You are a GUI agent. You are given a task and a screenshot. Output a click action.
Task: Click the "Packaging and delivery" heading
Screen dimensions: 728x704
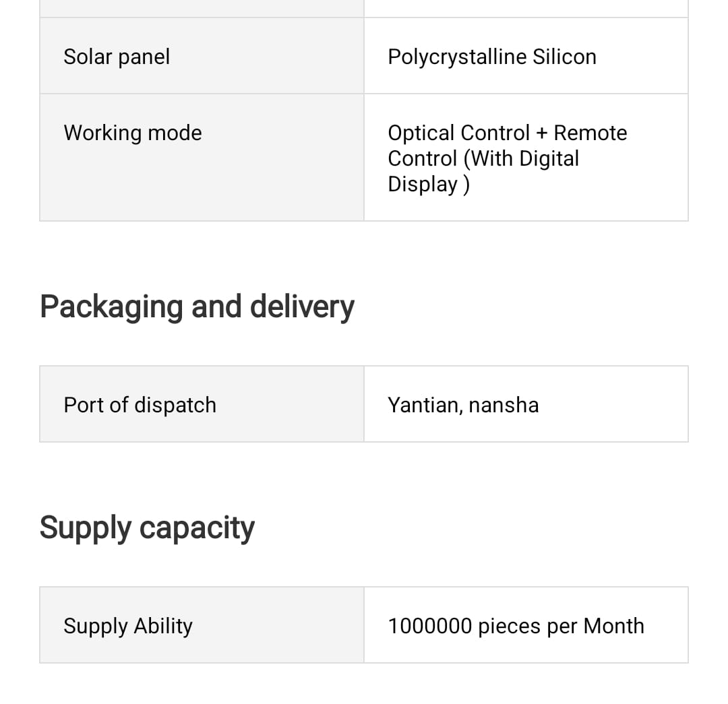click(x=197, y=307)
